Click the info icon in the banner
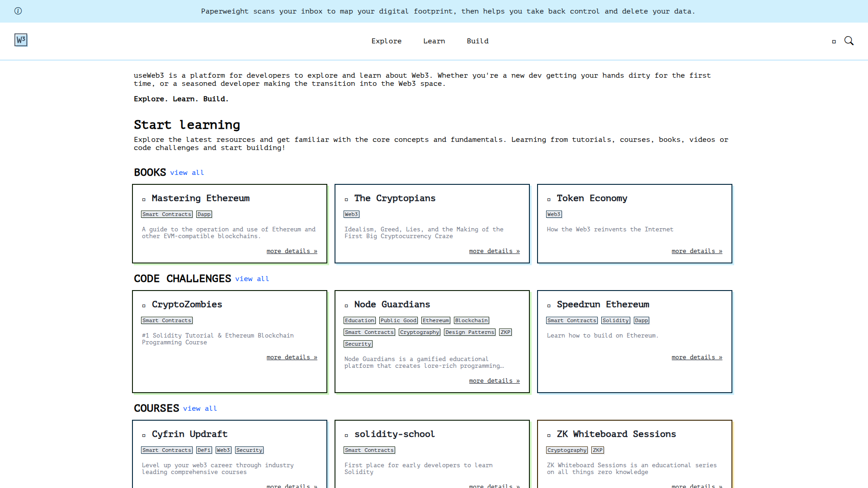 pyautogui.click(x=18, y=11)
